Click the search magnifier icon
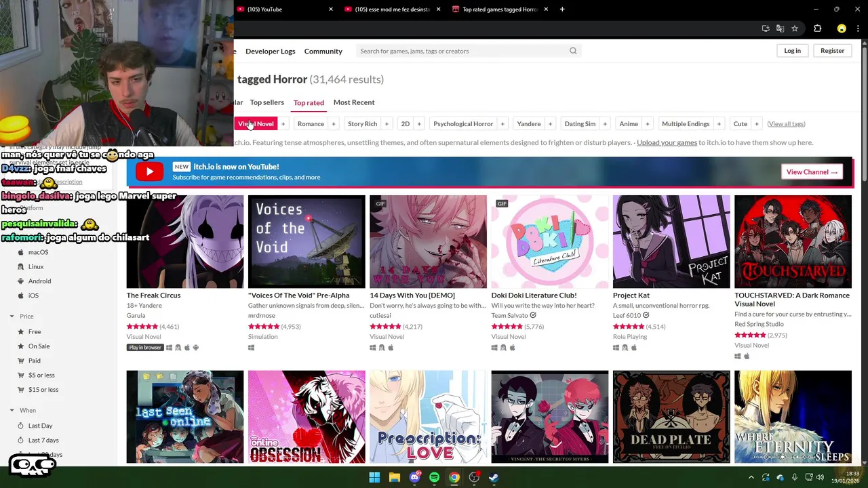Viewport: 868px width, 488px height. click(573, 51)
